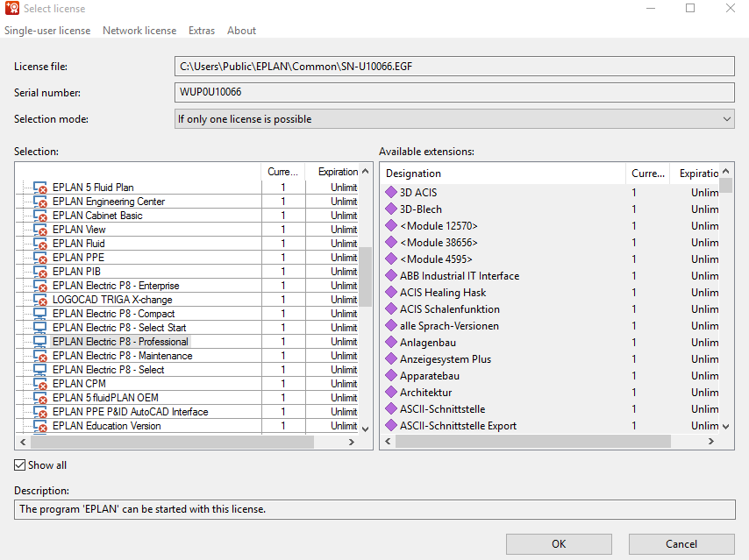
Task: Click the Select license app icon in title bar
Action: 12,8
